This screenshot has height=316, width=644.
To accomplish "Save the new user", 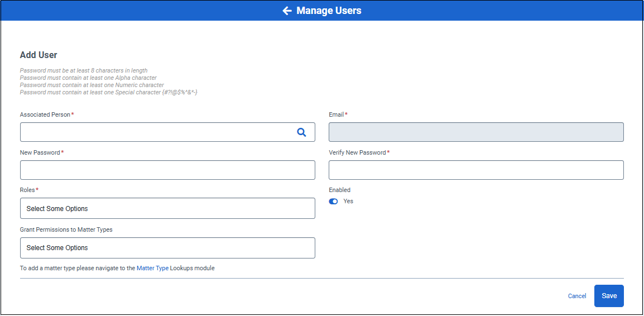I will coord(609,296).
